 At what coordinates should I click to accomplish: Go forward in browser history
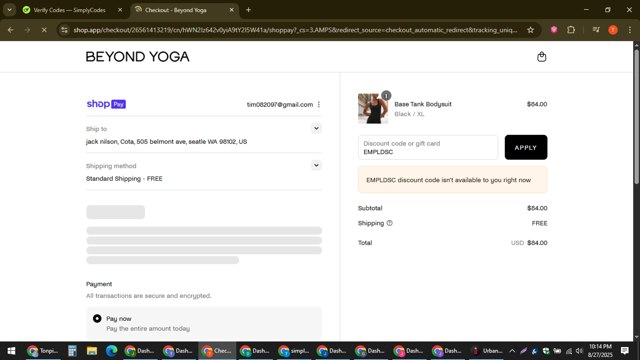point(27,30)
